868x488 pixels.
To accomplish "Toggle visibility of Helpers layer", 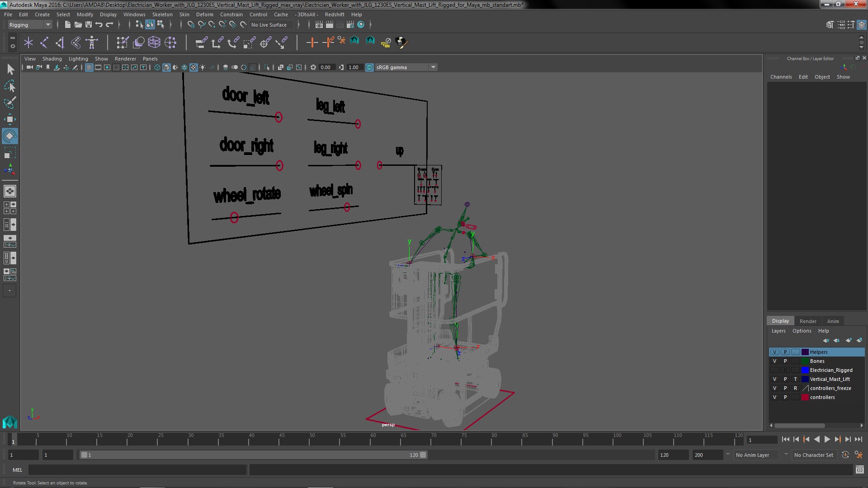I will click(774, 352).
